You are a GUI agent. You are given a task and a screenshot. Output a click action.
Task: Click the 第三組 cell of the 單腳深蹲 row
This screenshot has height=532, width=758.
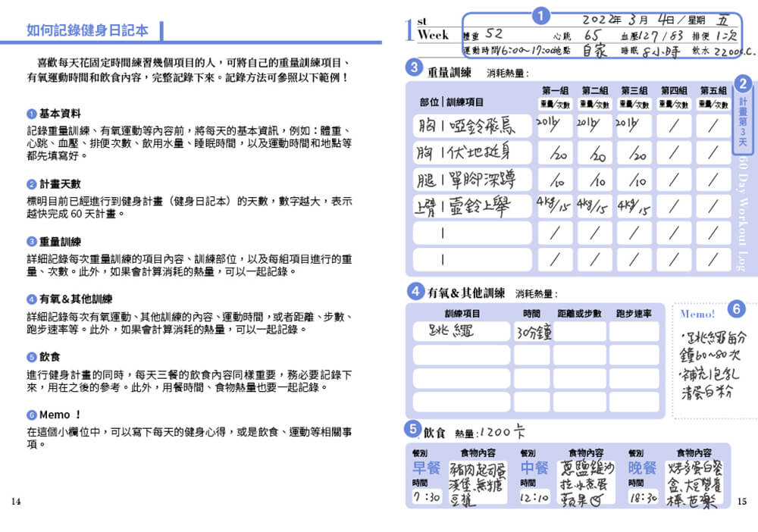pos(634,180)
